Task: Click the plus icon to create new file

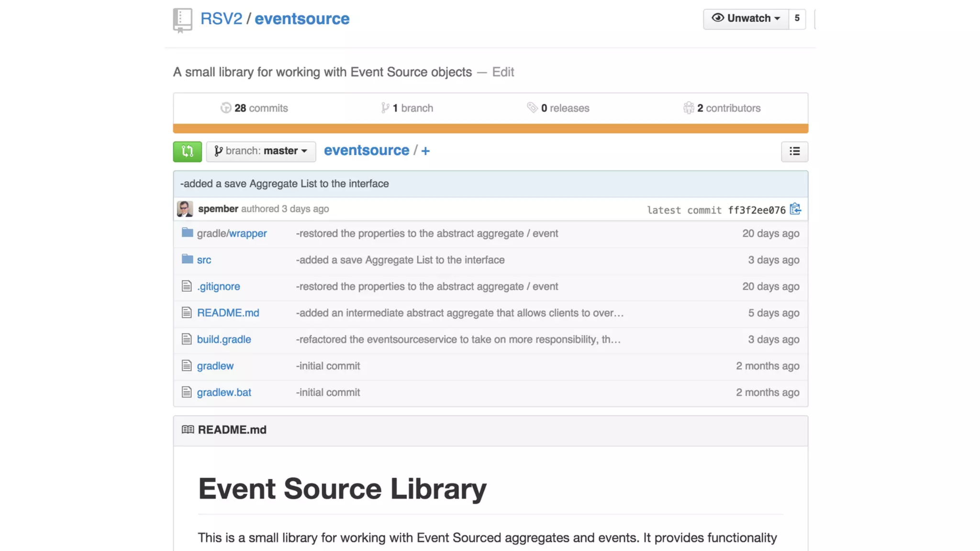Action: coord(425,151)
